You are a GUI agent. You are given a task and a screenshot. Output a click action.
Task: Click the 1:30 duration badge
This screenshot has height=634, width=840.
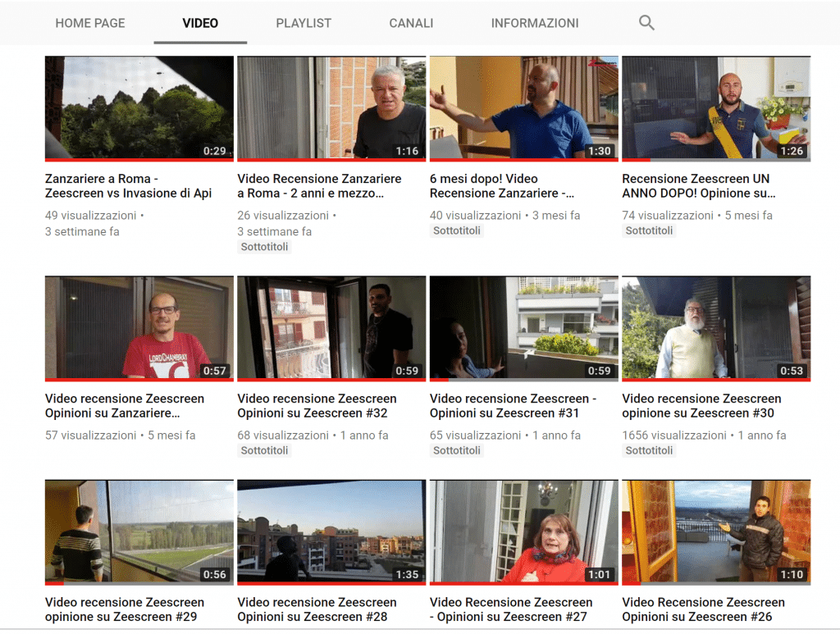click(x=600, y=151)
